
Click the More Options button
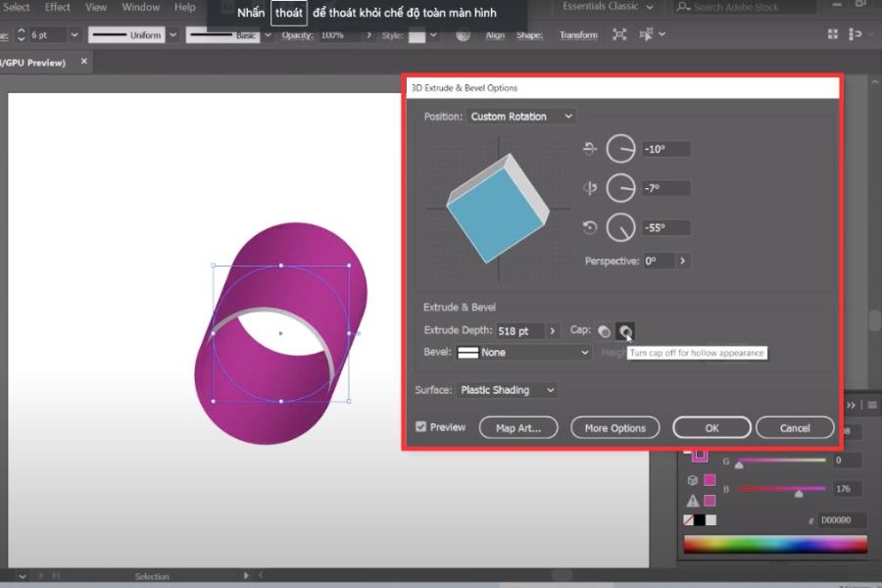coord(614,428)
